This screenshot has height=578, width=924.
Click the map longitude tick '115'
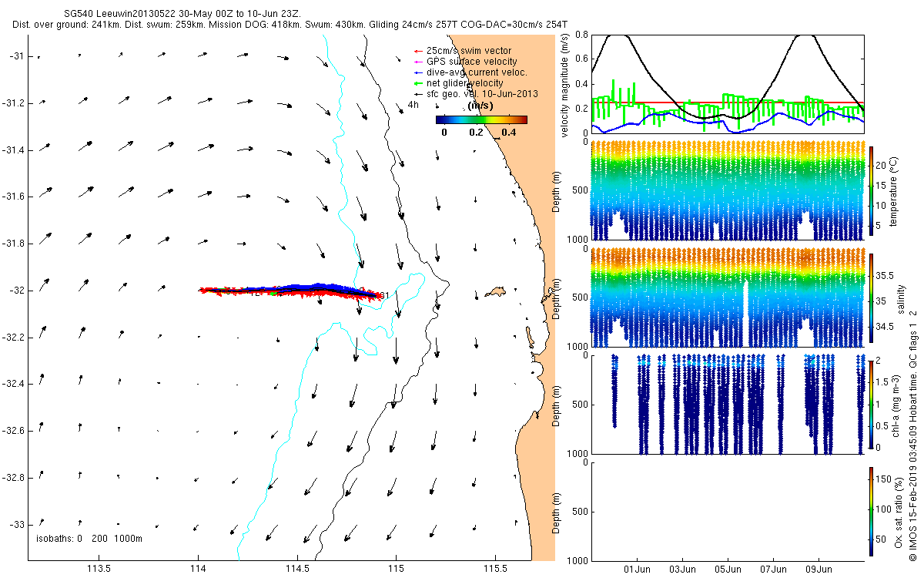pos(396,569)
